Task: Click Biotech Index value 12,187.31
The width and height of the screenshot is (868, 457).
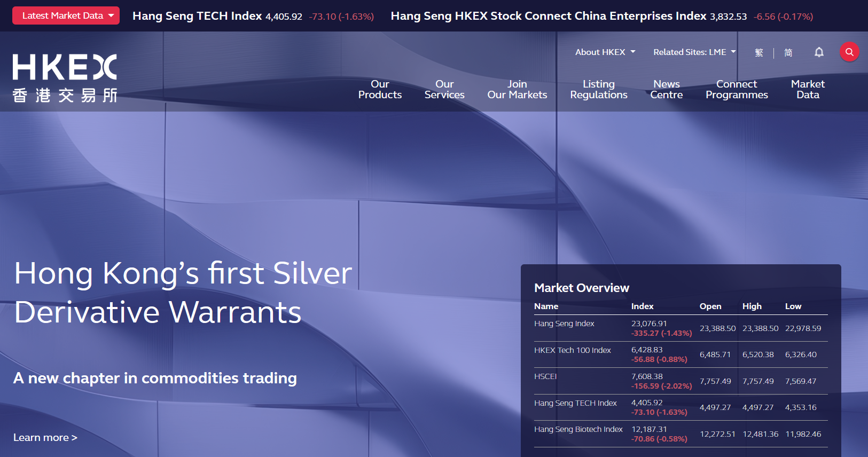Action: (x=649, y=429)
